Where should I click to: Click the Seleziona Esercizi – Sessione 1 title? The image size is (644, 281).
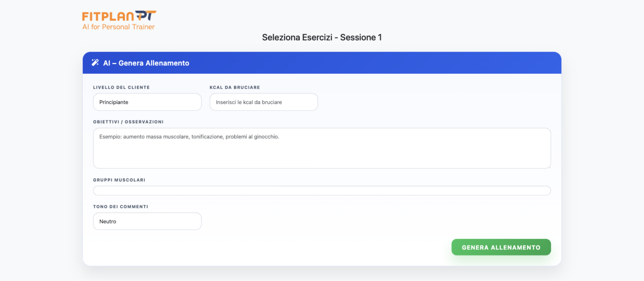coord(322,37)
